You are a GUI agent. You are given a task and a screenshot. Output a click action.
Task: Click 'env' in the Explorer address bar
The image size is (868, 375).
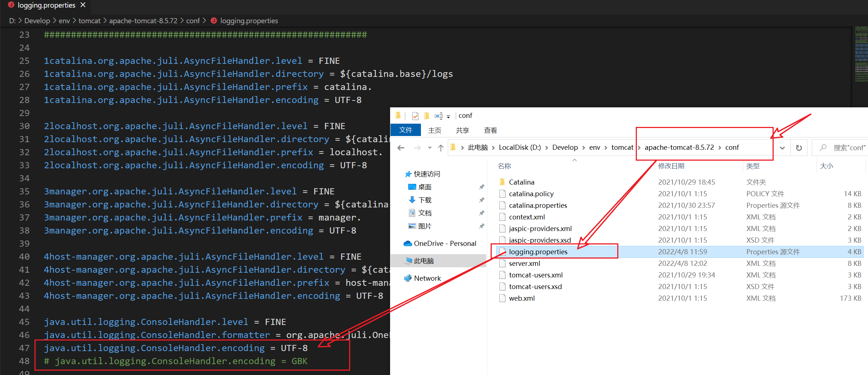[594, 147]
